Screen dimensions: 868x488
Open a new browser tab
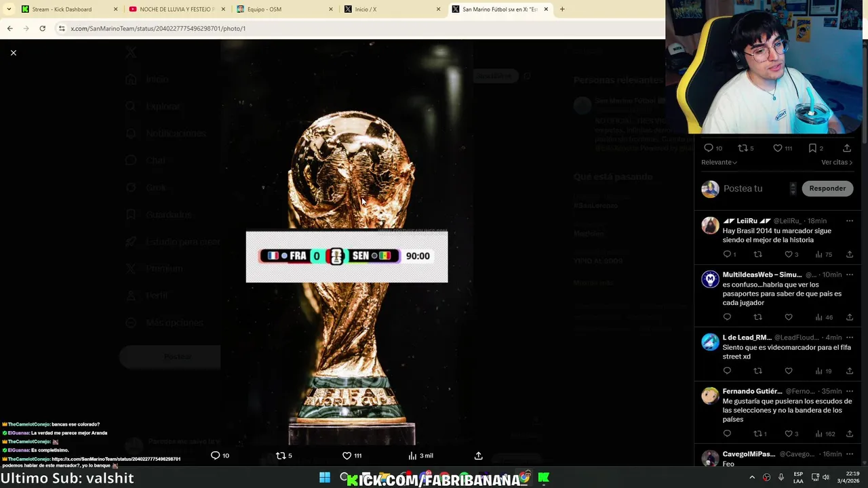[562, 9]
